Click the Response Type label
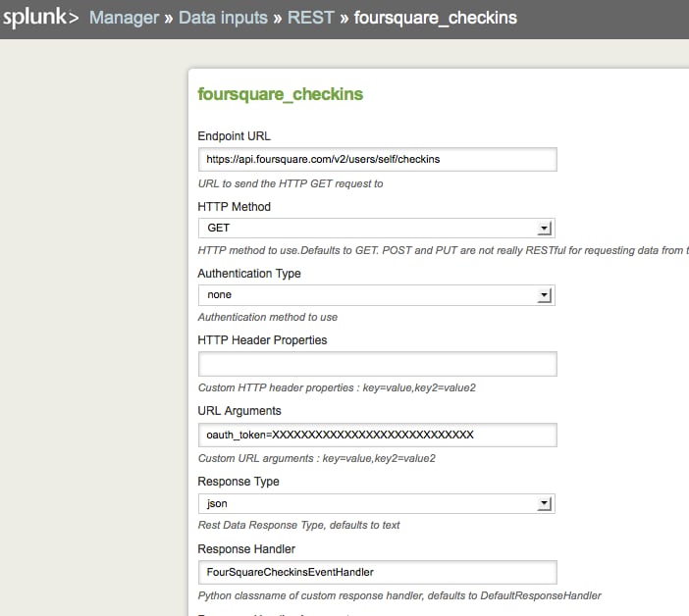 238,482
